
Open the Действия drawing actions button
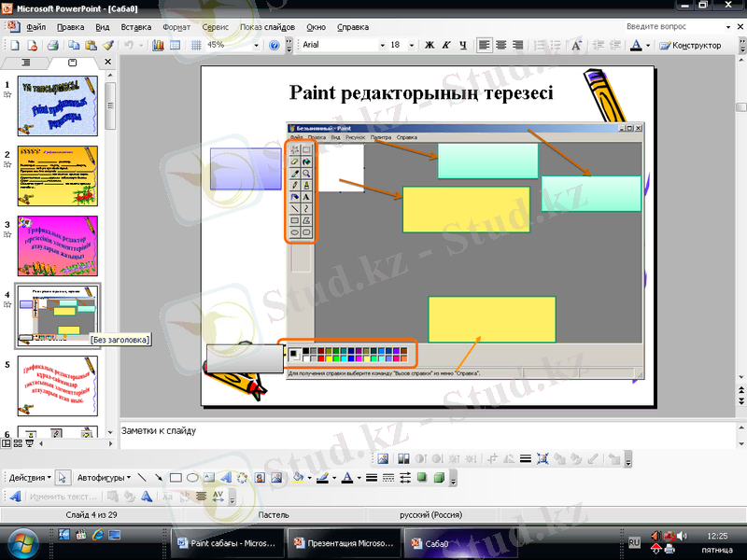[x=30, y=477]
